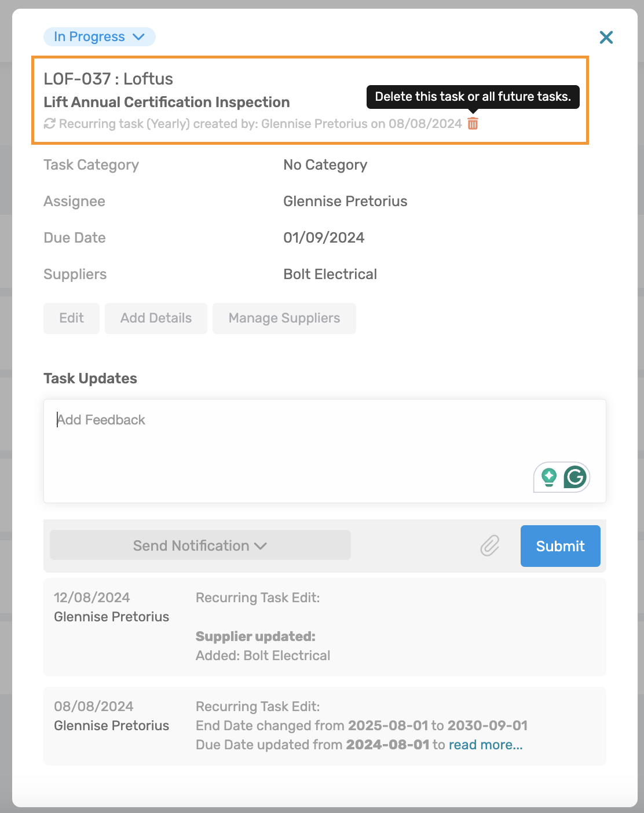
Task: Click the Suppliers field label
Action: (75, 274)
